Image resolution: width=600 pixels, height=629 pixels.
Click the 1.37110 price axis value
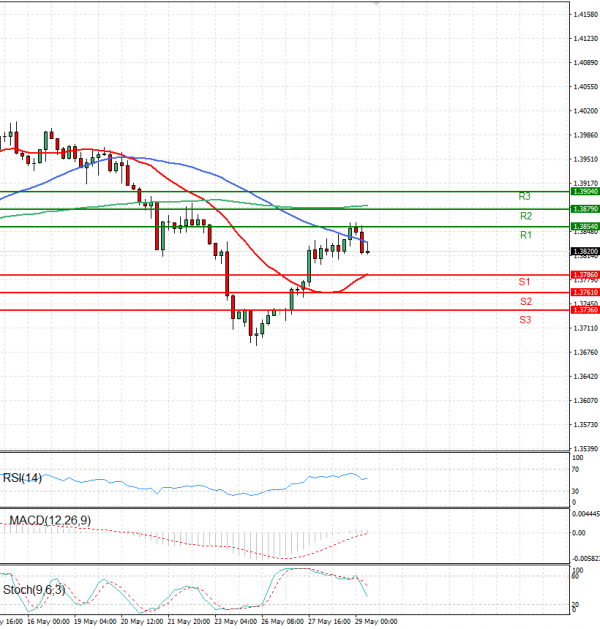pyautogui.click(x=586, y=329)
